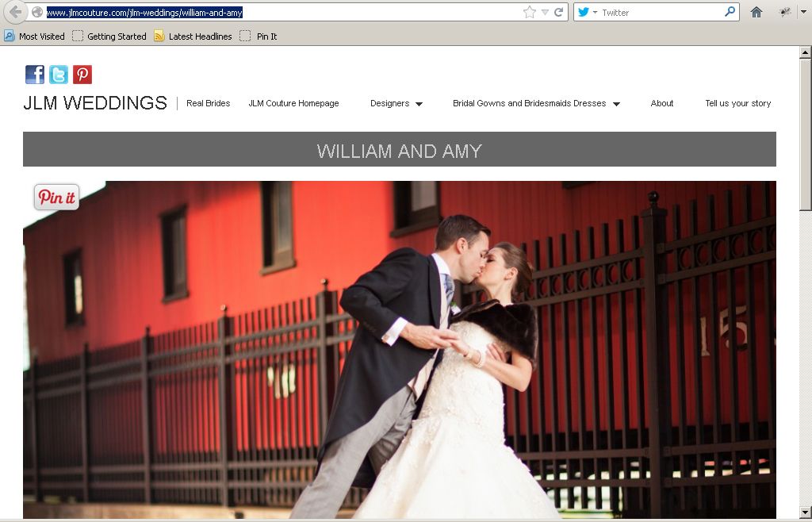Run search with the magnifier icon
Screen dimensions: 812x522
(730, 11)
